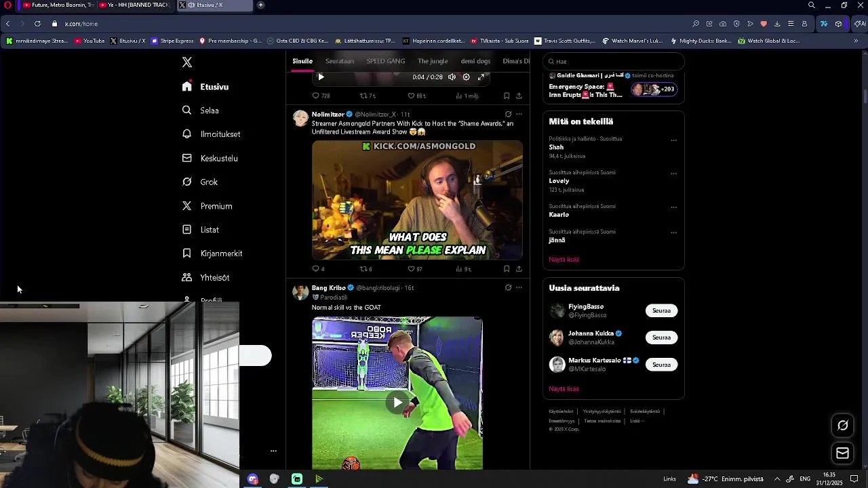
Task: Open weather widget showing -27°C
Action: (x=725, y=479)
